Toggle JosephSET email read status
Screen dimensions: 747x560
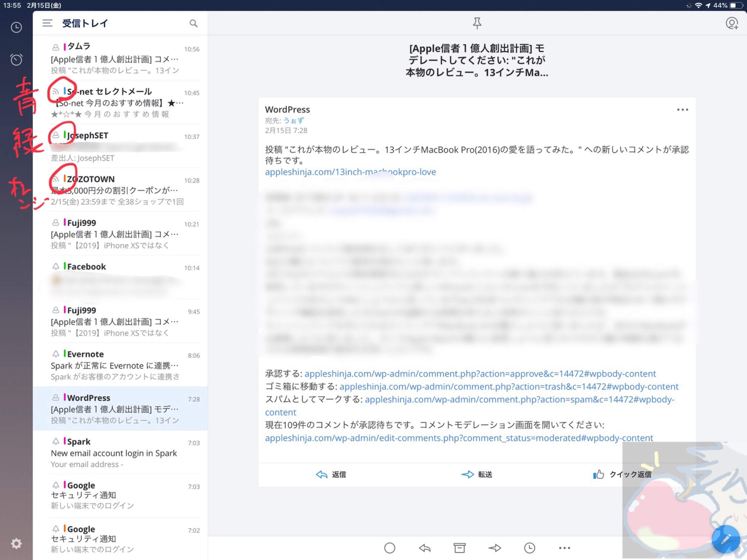[x=55, y=135]
